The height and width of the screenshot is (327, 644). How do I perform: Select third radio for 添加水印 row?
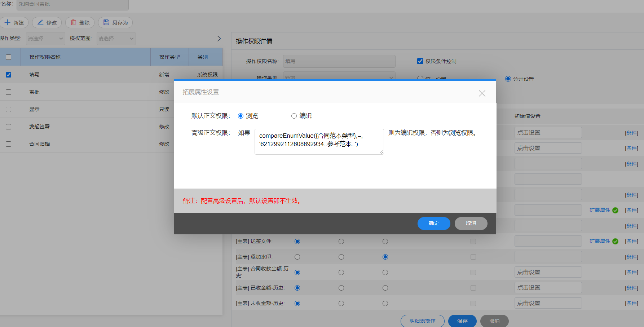coord(385,257)
